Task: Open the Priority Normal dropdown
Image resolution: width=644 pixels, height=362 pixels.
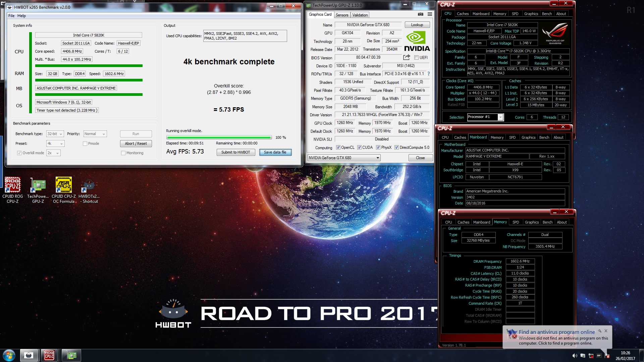Action: pos(95,134)
